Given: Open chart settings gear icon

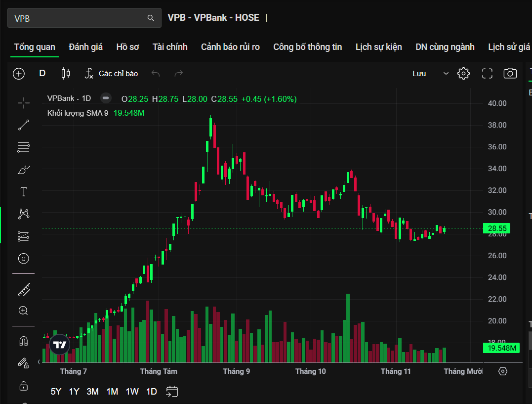Looking at the screenshot, I should coord(463,74).
